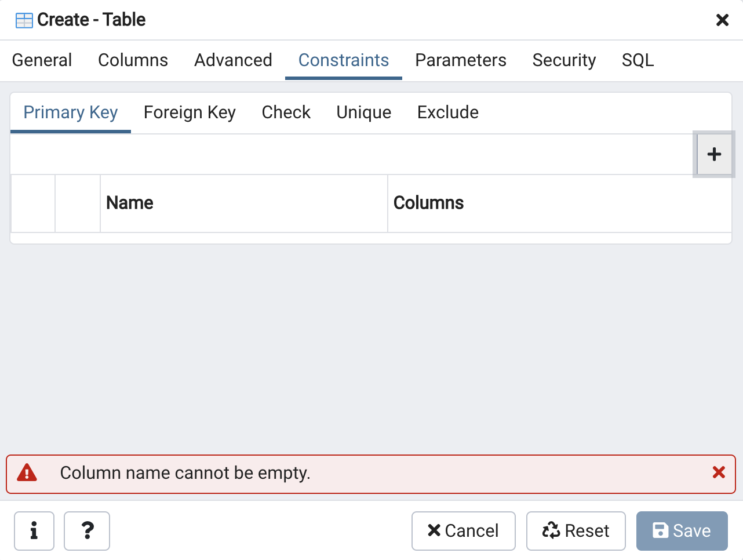Go to the Advanced tab
The height and width of the screenshot is (560, 743).
[233, 60]
